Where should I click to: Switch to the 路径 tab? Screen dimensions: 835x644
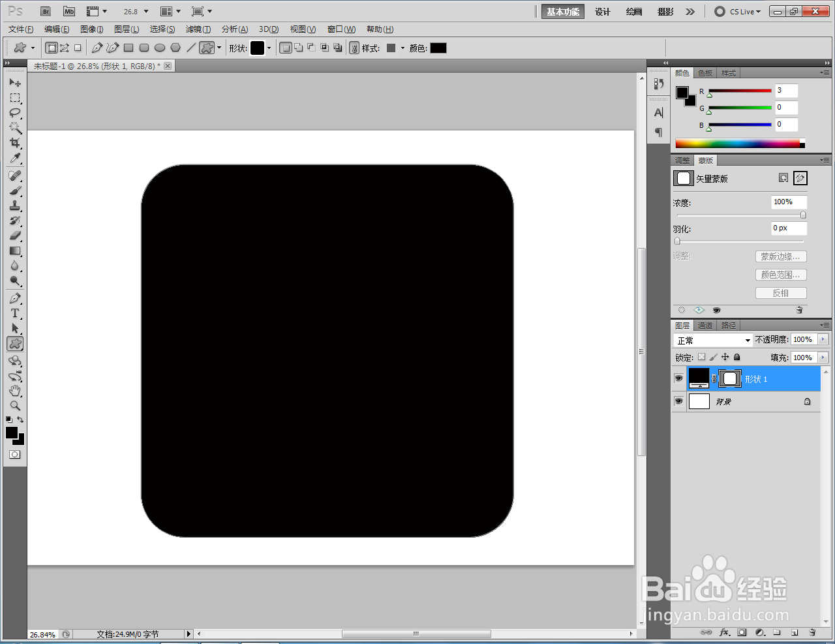(729, 326)
